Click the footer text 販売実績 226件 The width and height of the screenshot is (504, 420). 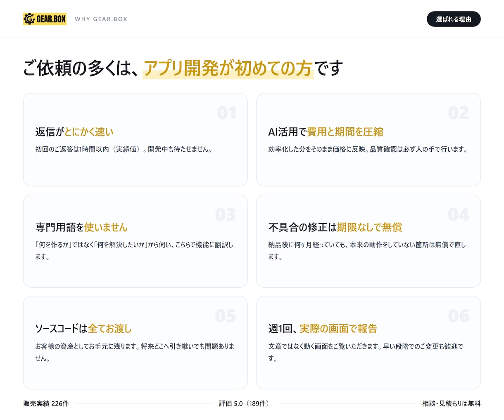[x=46, y=403]
